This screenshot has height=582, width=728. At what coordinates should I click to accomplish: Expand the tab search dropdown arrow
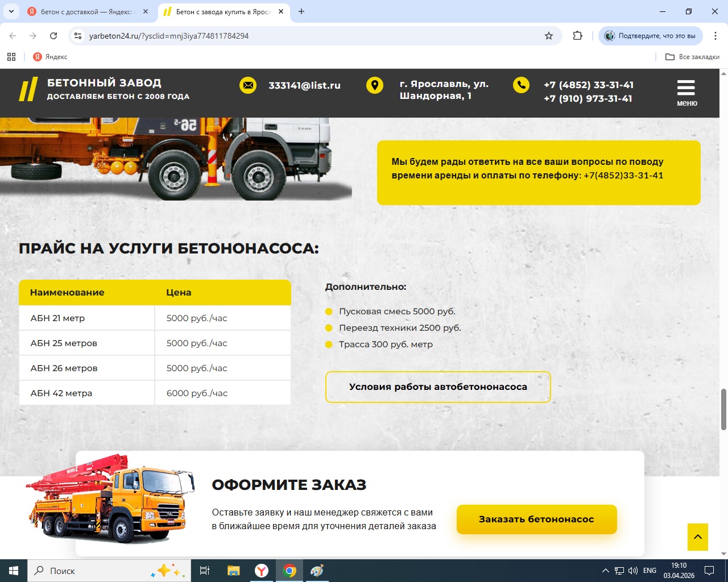click(x=11, y=11)
